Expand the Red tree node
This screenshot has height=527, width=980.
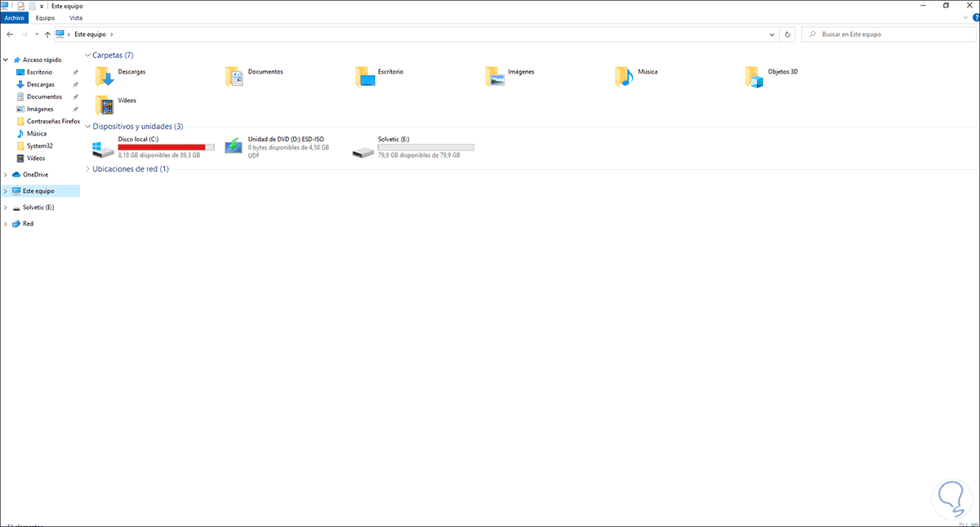tap(6, 223)
